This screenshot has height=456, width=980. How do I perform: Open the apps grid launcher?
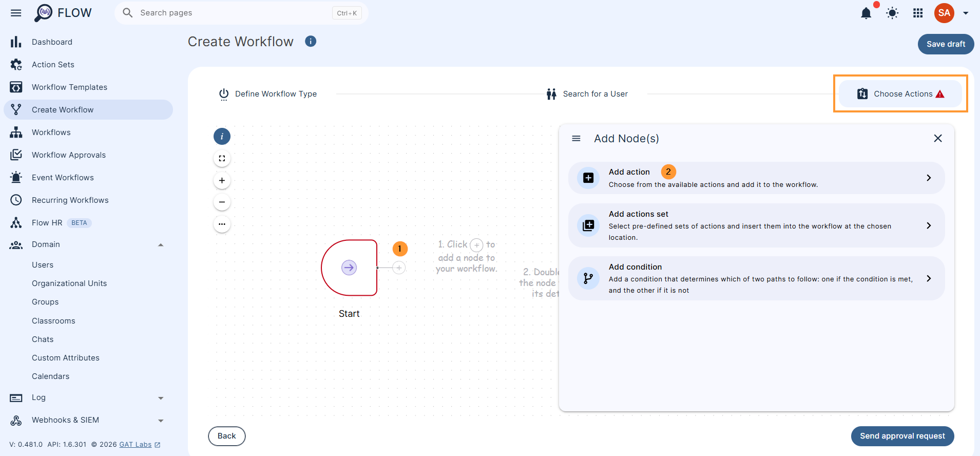point(918,13)
